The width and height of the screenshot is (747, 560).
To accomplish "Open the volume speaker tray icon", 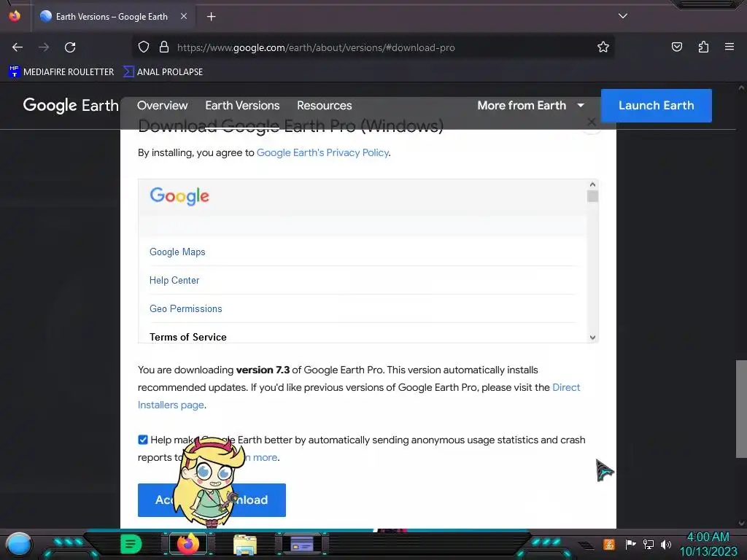I will pyautogui.click(x=665, y=544).
